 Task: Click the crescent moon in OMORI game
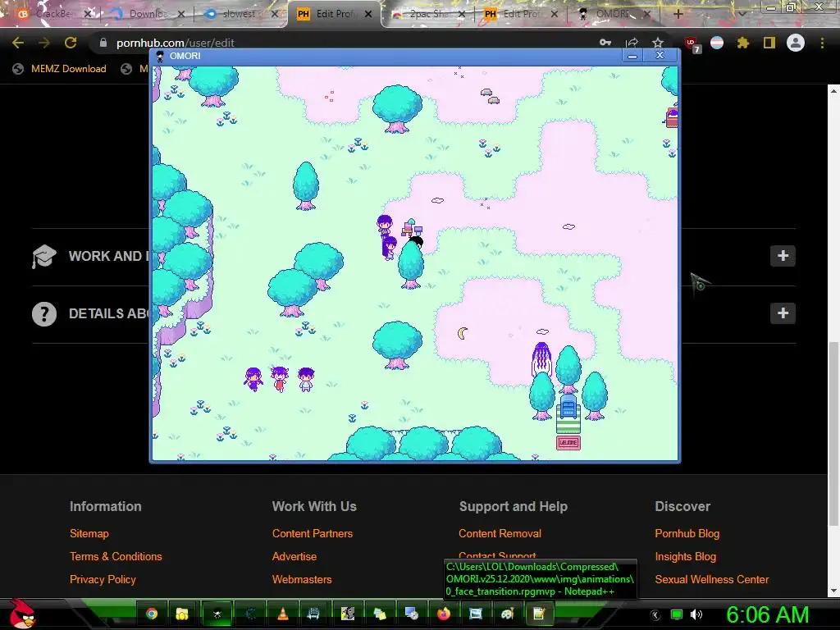pos(463,333)
